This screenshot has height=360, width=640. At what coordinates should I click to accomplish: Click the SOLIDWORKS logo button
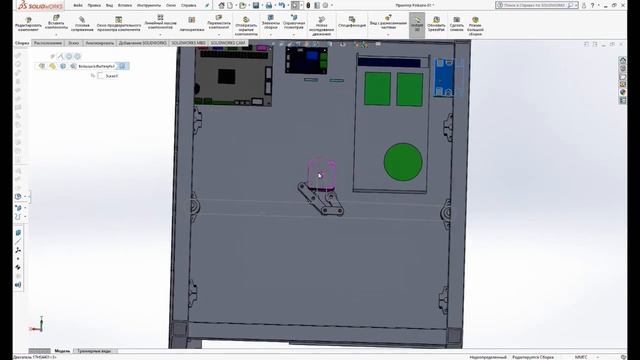tap(40, 5)
